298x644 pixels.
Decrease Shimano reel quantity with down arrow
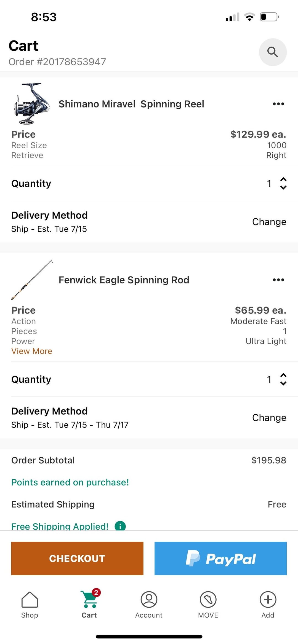(x=283, y=187)
